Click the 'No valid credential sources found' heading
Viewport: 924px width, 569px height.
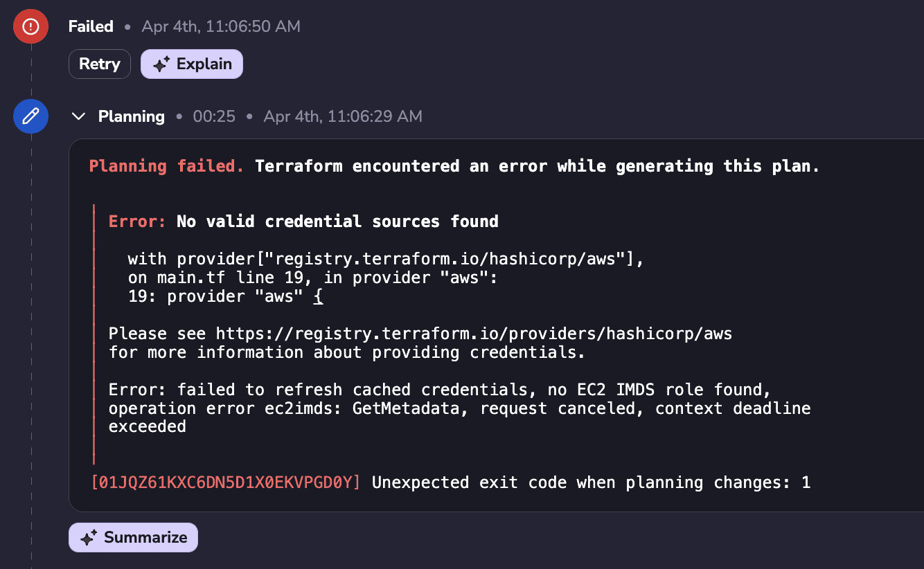pos(337,222)
